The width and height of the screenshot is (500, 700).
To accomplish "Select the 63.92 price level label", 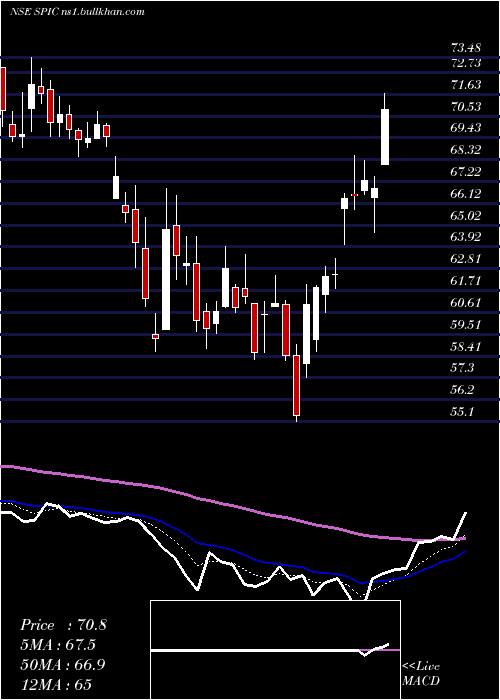I will (466, 237).
